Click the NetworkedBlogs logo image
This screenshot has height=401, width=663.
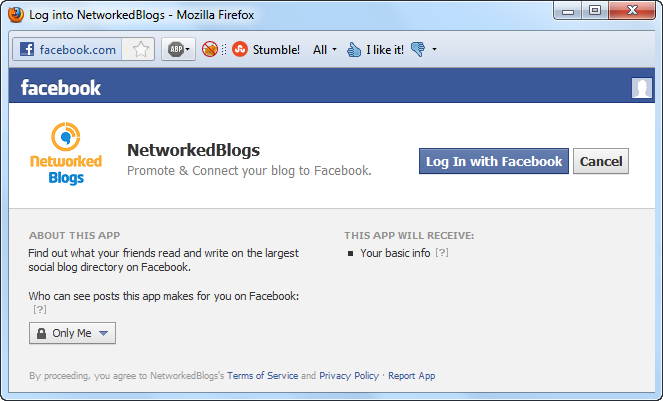pos(66,154)
